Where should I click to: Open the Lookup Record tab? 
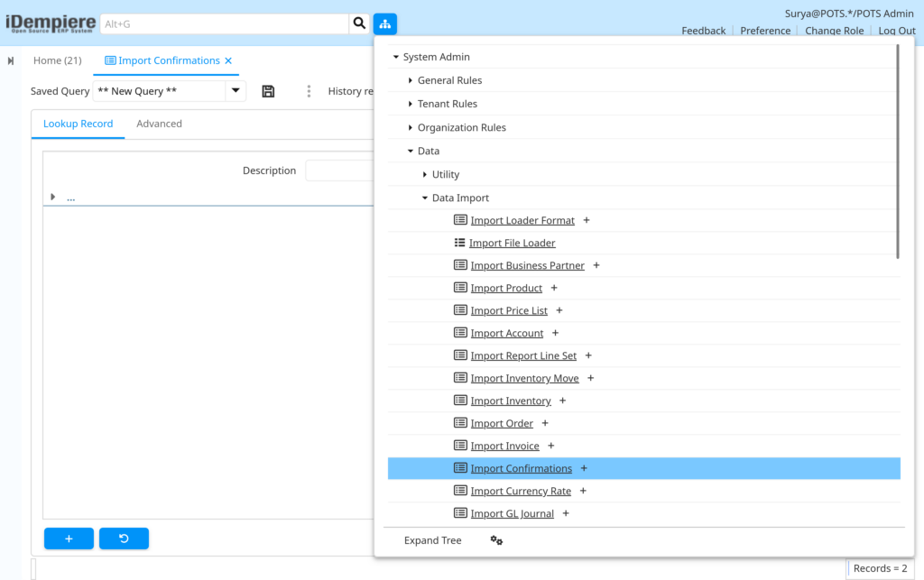pyautogui.click(x=78, y=124)
